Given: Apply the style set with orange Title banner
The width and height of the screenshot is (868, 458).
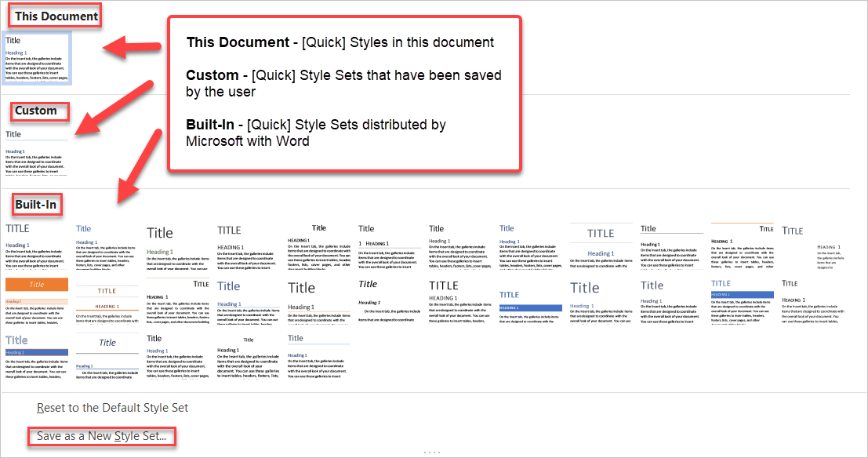Looking at the screenshot, I should click(37, 300).
